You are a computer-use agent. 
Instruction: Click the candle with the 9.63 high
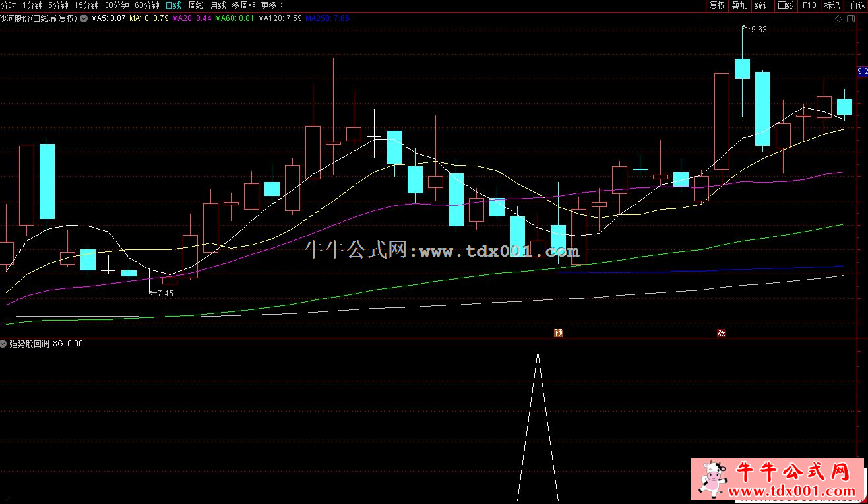click(742, 69)
